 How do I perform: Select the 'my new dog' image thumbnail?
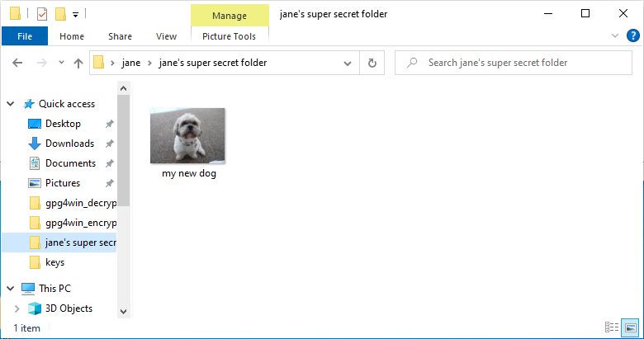pos(187,136)
